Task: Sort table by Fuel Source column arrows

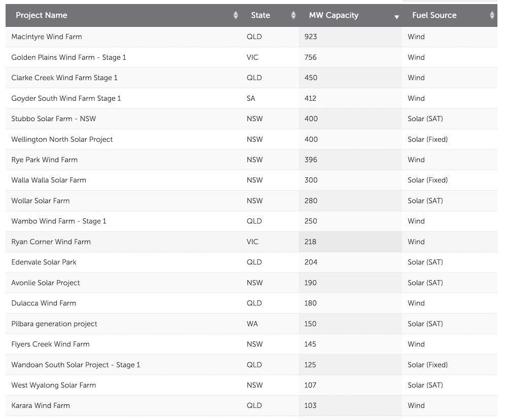Action: [492, 15]
